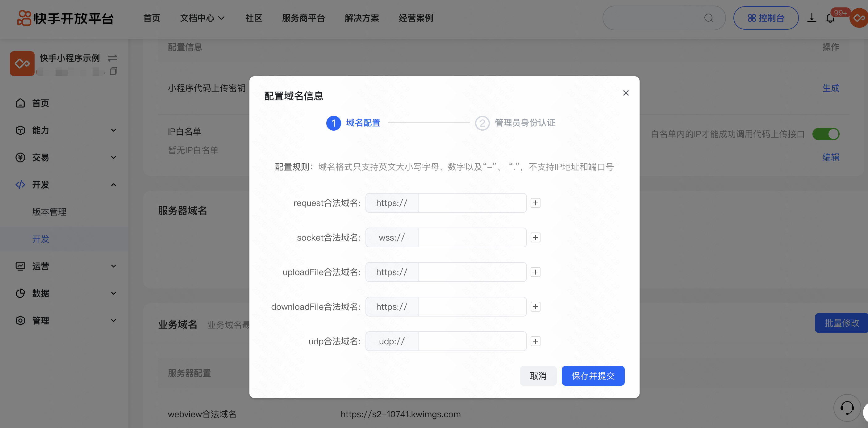Click the notification bell icon
868x428 pixels.
pos(830,18)
